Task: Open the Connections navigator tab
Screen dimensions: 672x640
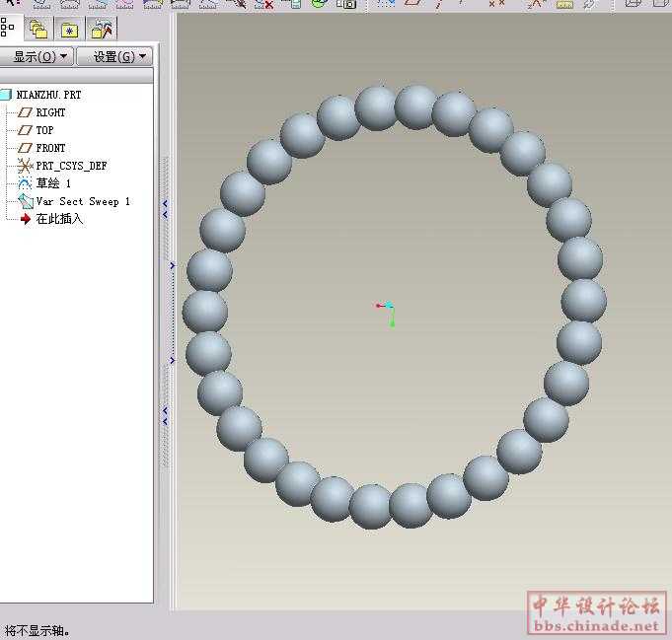Action: click(102, 30)
